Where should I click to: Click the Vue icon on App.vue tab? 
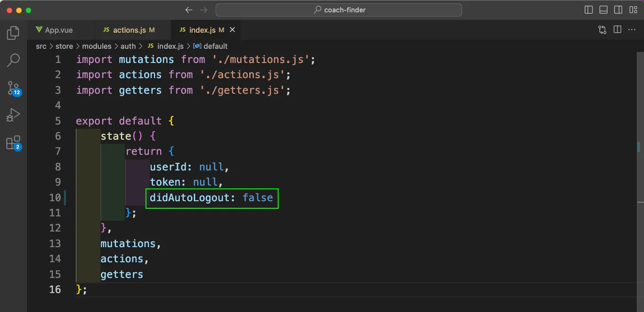(39, 30)
